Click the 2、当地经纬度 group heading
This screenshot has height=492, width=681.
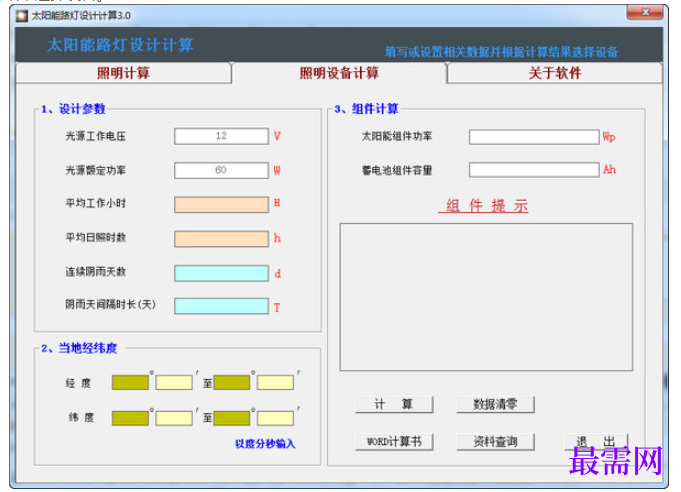[x=79, y=348]
